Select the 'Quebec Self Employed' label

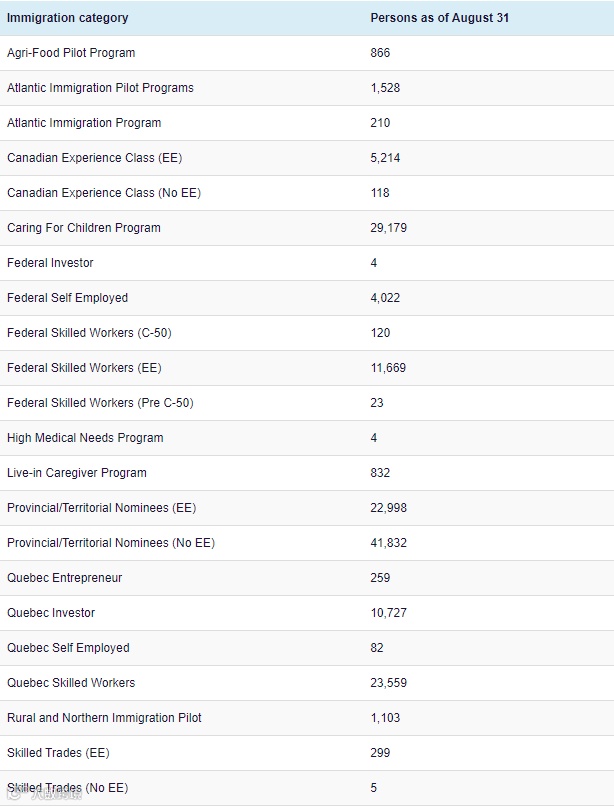(68, 647)
